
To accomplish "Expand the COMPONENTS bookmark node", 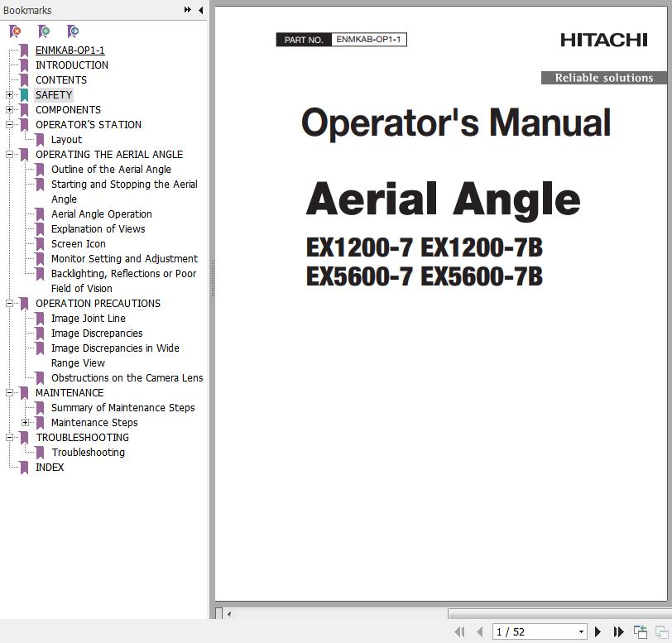I will coord(9,110).
